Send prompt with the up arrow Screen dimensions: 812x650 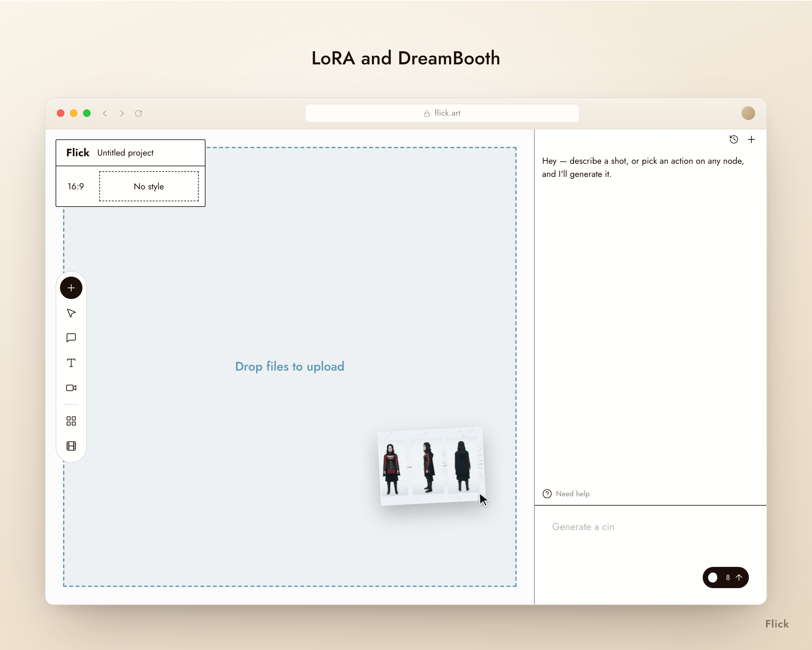(x=739, y=577)
